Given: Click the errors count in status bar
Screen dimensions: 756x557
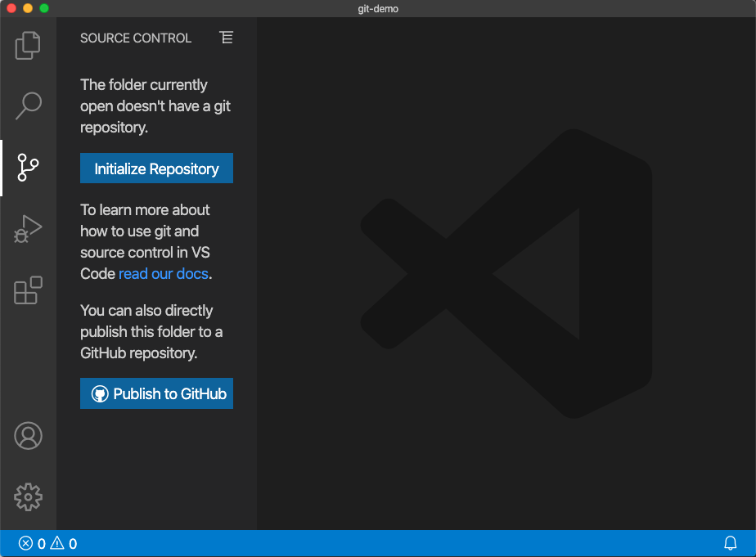Looking at the screenshot, I should pyautogui.click(x=33, y=544).
